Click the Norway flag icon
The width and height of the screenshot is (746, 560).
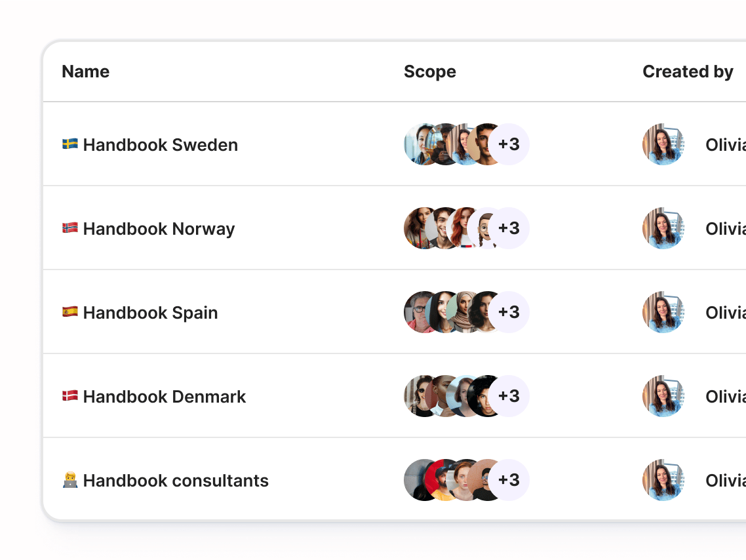[70, 228]
